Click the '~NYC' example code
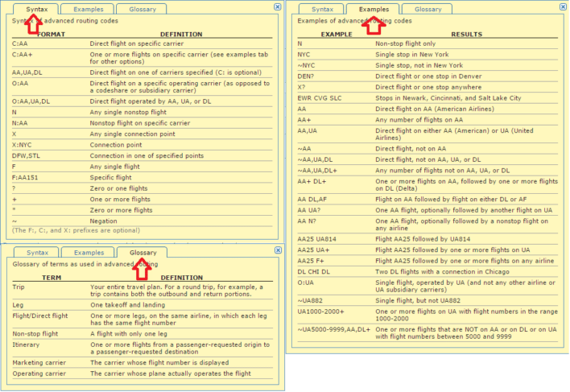 point(306,65)
